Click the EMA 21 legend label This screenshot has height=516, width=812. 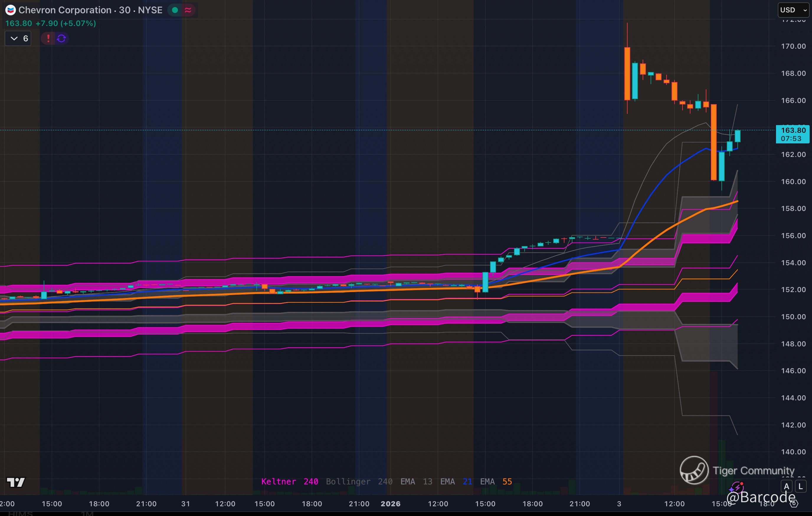[x=456, y=481]
